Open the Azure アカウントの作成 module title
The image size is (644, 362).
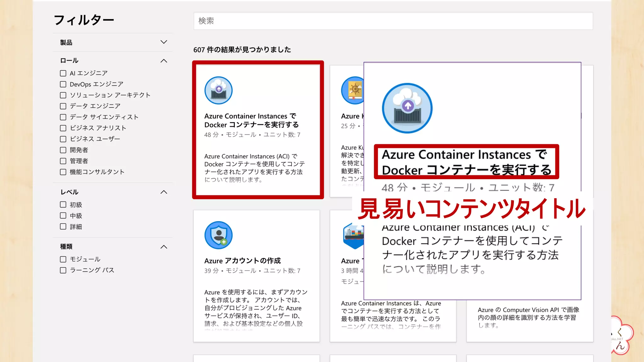pos(242,261)
